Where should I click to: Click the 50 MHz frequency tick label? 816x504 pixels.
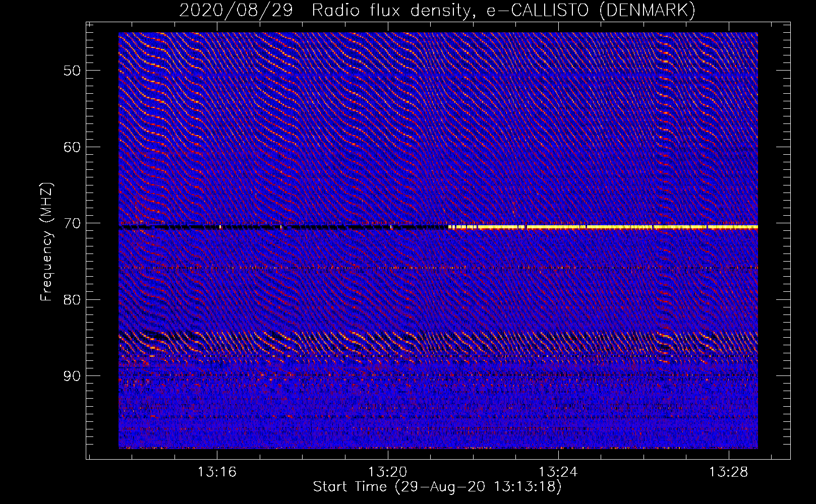(72, 71)
